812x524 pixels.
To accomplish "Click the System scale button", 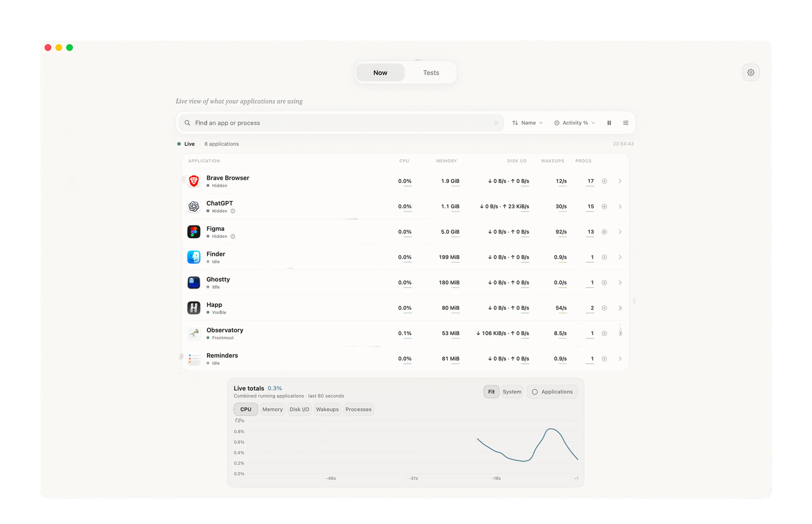I will (x=511, y=392).
